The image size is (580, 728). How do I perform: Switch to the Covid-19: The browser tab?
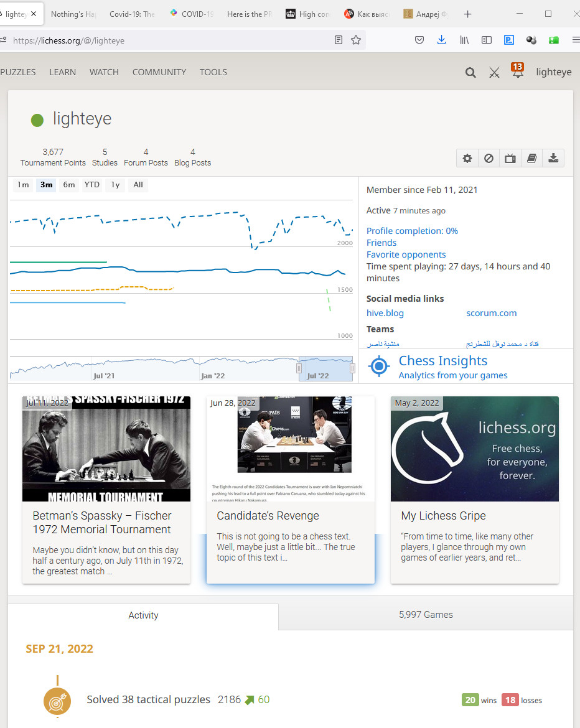coord(132,14)
